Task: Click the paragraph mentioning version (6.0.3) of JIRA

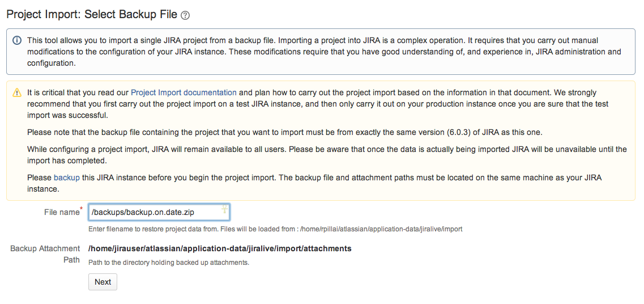Action: [285, 132]
